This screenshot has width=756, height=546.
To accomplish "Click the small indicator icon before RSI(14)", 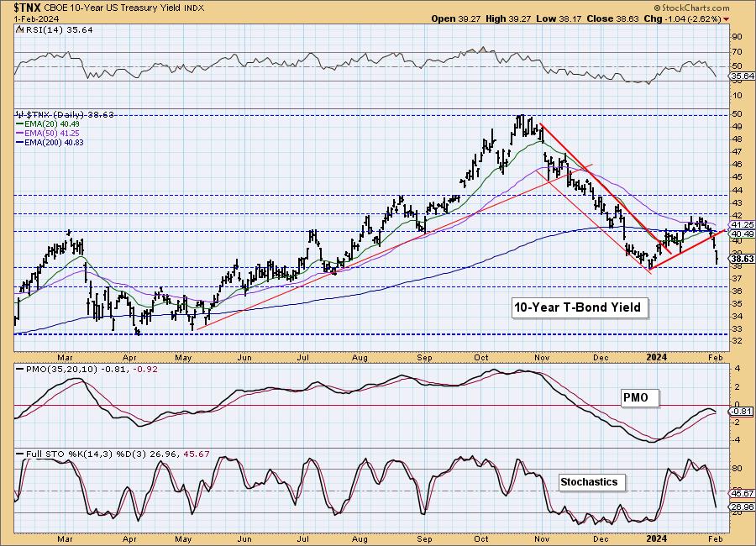I will [19, 29].
